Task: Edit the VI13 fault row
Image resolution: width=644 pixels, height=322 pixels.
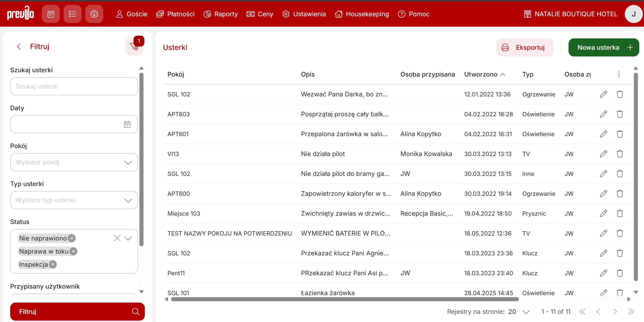Action: [603, 154]
